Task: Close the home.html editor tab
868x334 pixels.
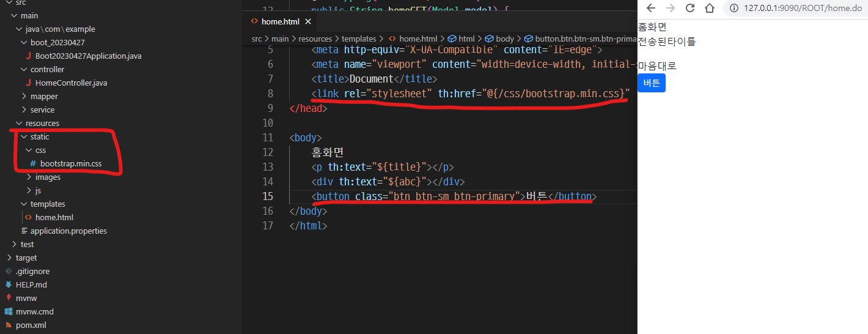Action: (x=308, y=21)
